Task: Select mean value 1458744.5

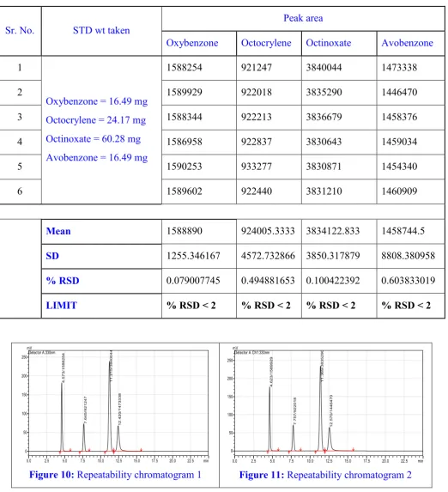Action: [x=403, y=231]
